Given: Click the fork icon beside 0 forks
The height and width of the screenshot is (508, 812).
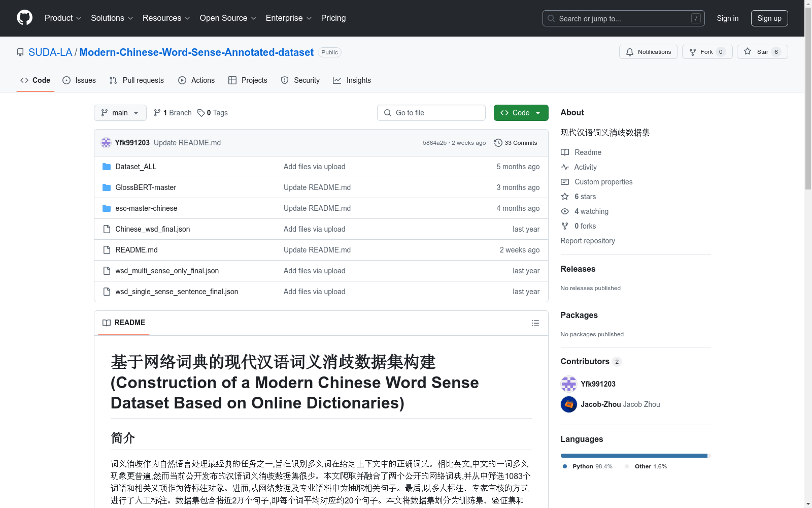Looking at the screenshot, I should 565,226.
